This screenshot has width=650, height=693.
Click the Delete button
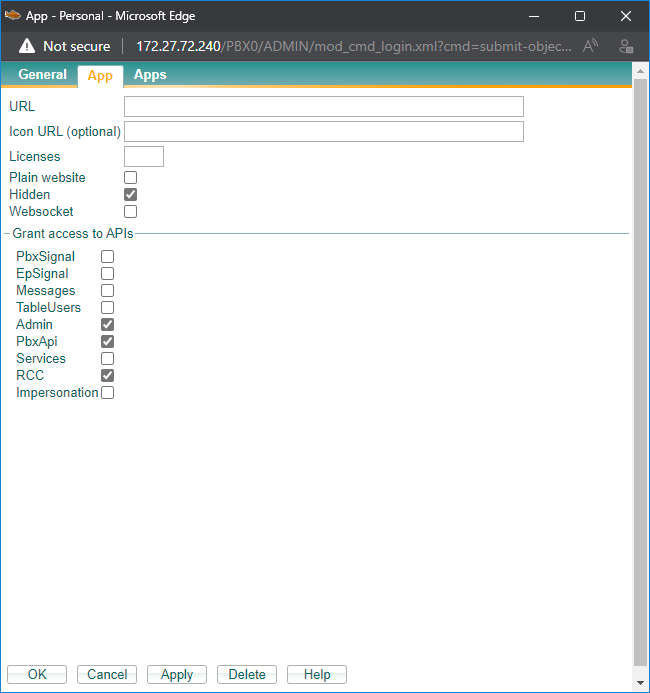[x=246, y=675]
